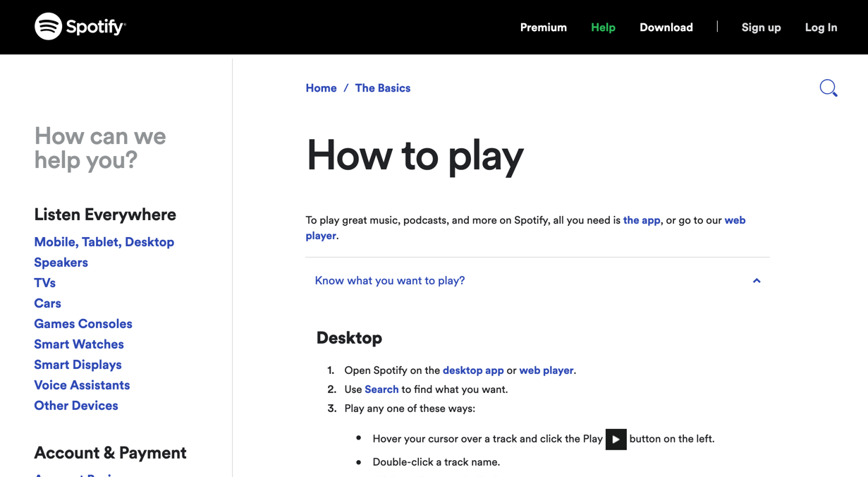Click 'How can we help you?' heading
This screenshot has width=868, height=477.
(100, 147)
